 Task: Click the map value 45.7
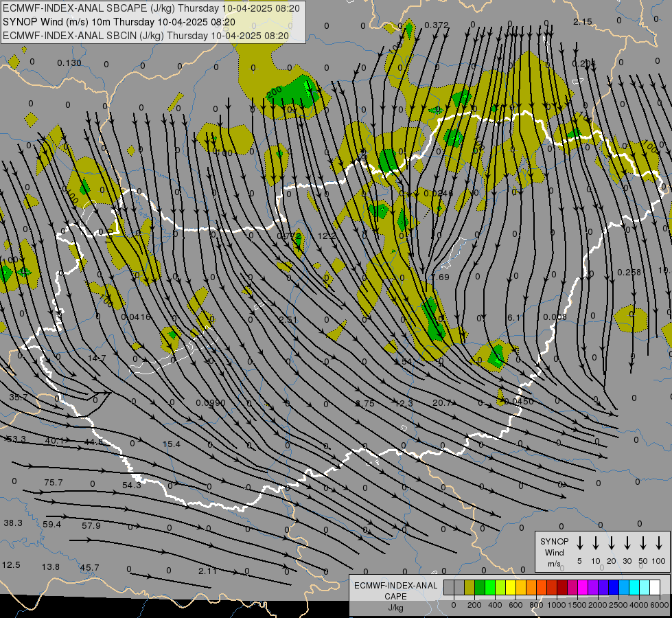click(89, 567)
